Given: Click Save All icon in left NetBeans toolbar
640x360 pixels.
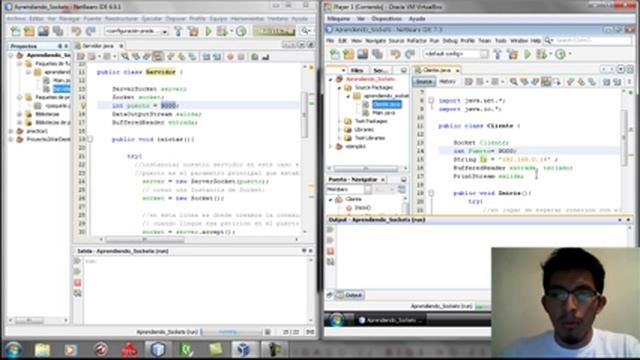Looking at the screenshot, I should click(x=58, y=31).
